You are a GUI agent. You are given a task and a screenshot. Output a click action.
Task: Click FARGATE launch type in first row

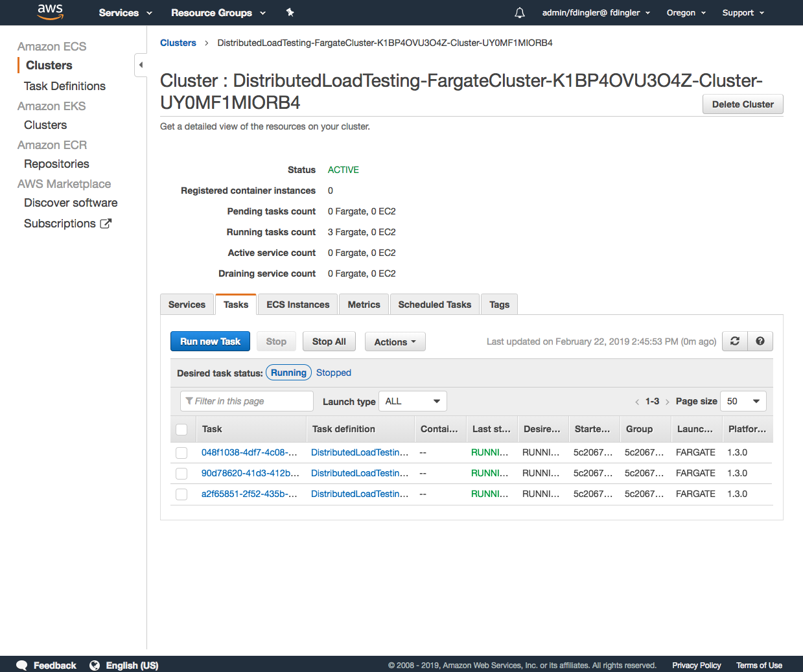[695, 452]
